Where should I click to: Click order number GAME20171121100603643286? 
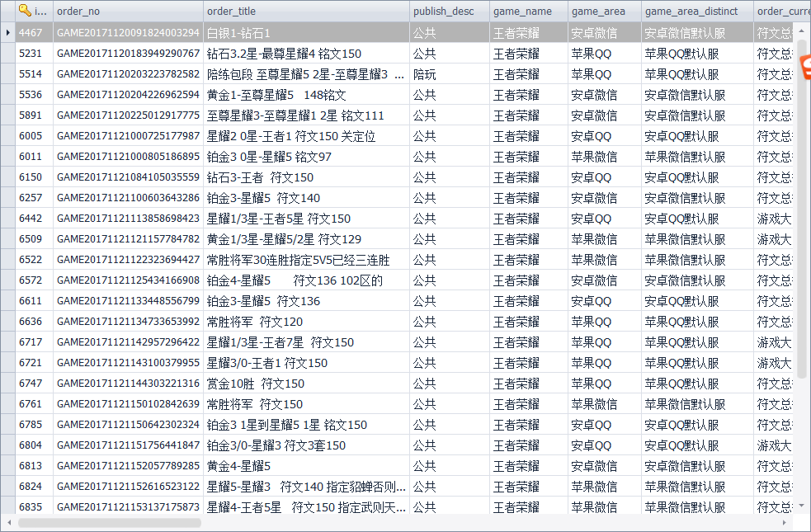point(128,198)
